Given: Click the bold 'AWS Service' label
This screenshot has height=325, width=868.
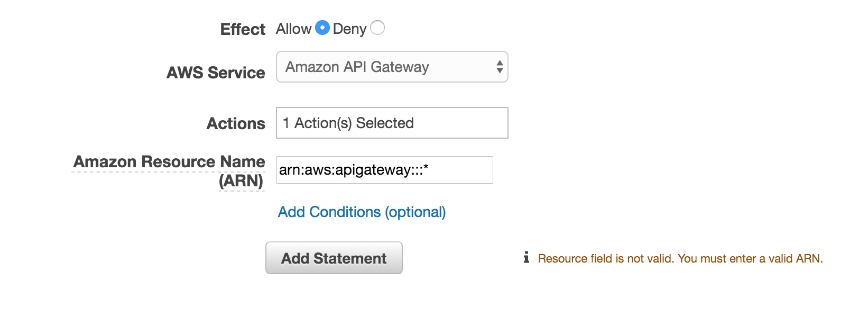Looking at the screenshot, I should pos(216,73).
